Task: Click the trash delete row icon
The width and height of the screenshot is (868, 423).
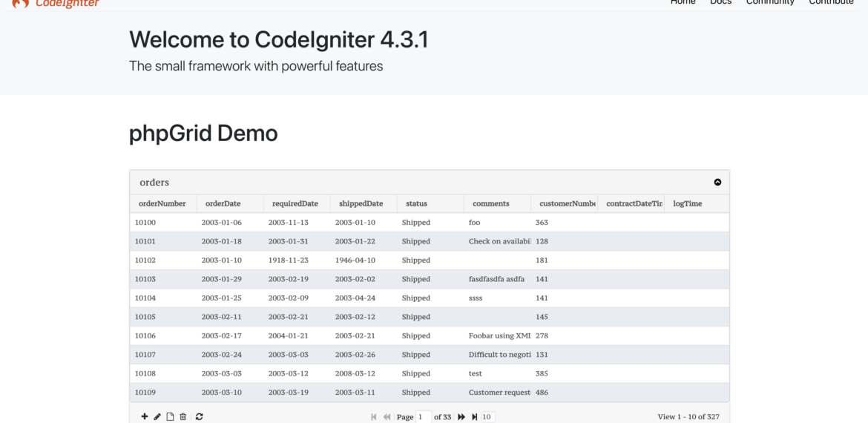Action: (183, 416)
